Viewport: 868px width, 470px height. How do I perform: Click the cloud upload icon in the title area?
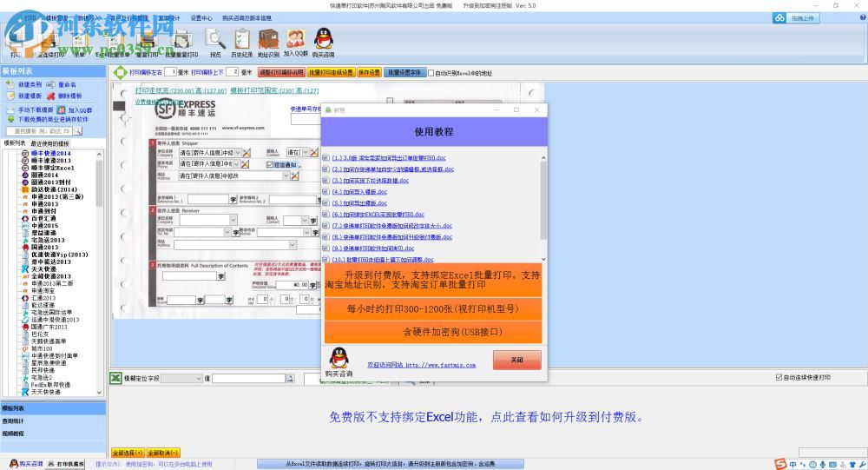(779, 18)
